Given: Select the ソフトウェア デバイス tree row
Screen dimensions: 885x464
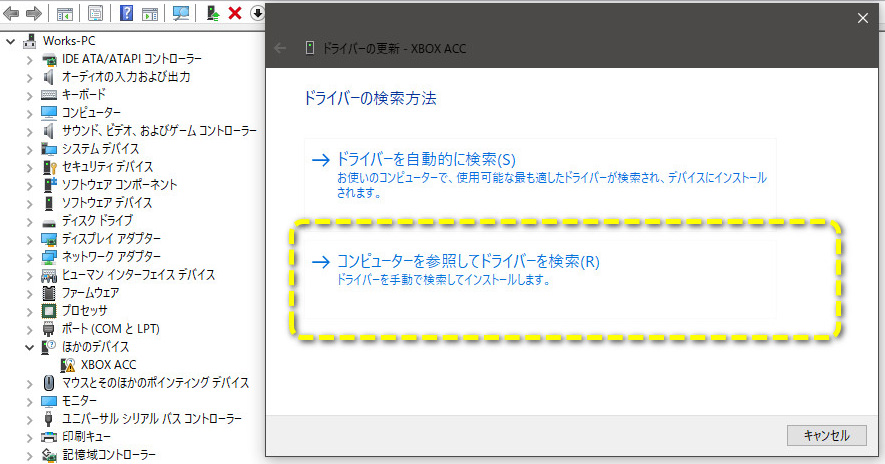Looking at the screenshot, I should (x=107, y=203).
